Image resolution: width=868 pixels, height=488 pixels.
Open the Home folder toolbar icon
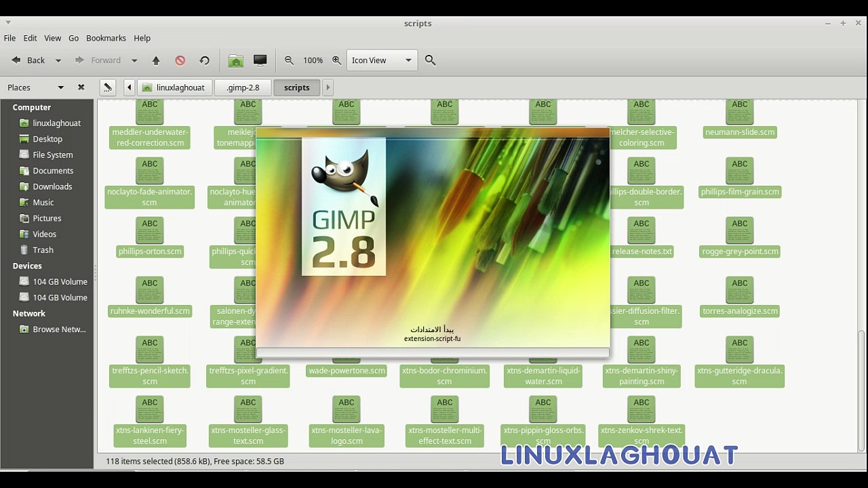(235, 60)
